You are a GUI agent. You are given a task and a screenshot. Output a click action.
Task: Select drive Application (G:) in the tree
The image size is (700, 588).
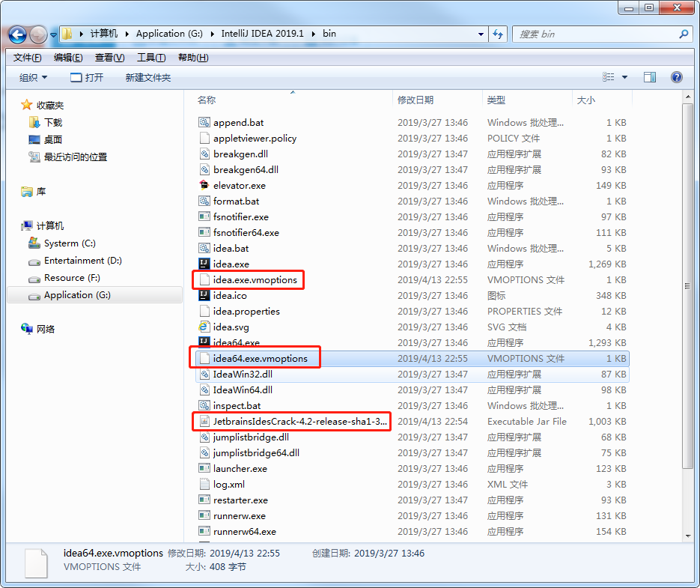[94, 295]
